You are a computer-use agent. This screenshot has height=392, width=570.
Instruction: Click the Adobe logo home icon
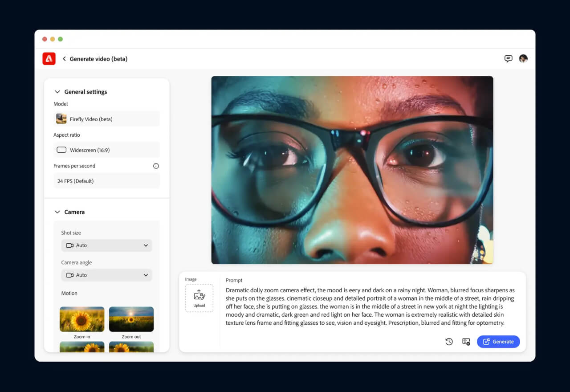pyautogui.click(x=49, y=59)
